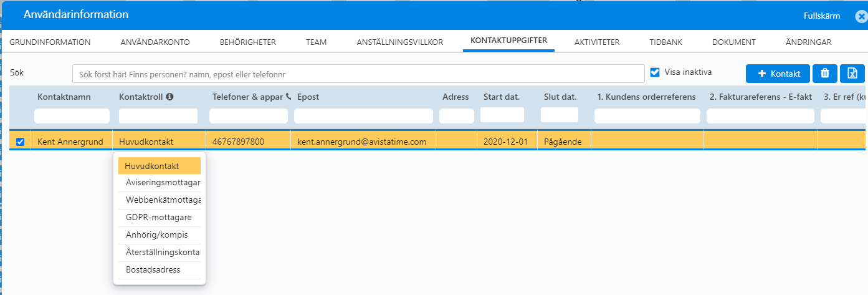Sort by the Slut dat. column header
Screen dimensions: 868x295
[x=560, y=97]
